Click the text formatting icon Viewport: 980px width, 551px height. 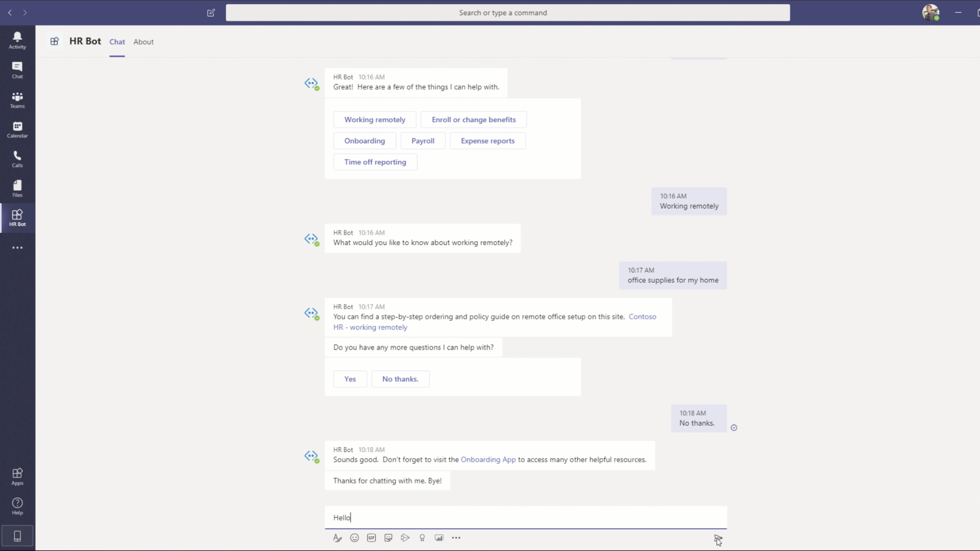(x=337, y=538)
